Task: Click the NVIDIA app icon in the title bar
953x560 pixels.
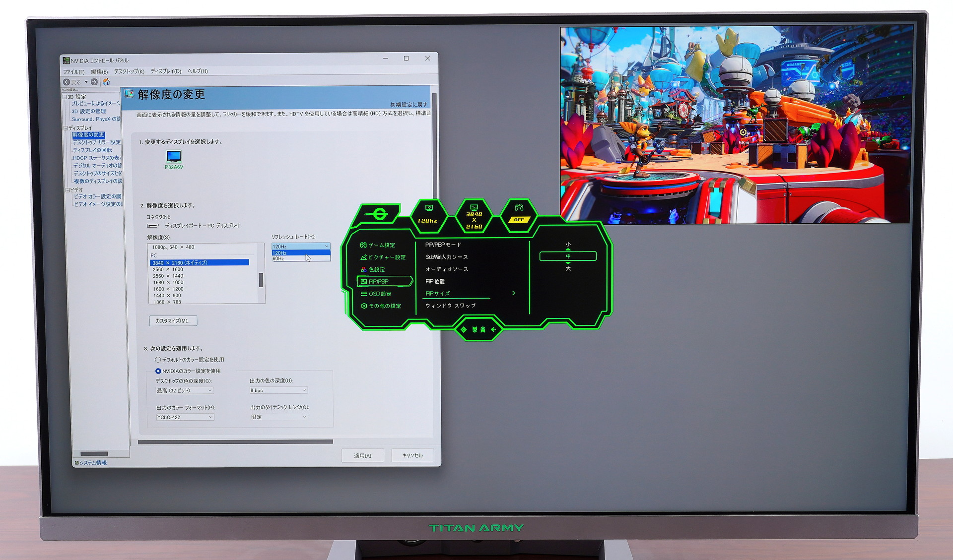Action: 66,61
